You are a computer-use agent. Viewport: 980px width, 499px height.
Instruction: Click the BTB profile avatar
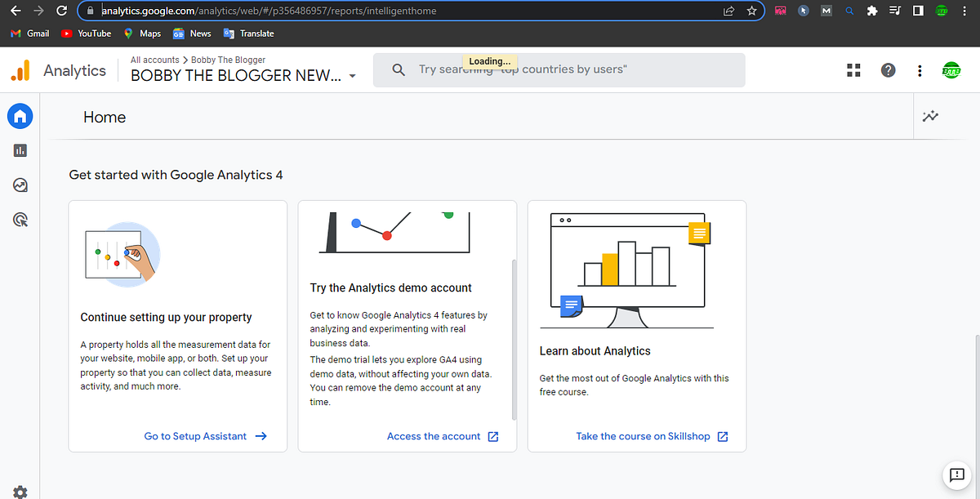[x=951, y=70]
